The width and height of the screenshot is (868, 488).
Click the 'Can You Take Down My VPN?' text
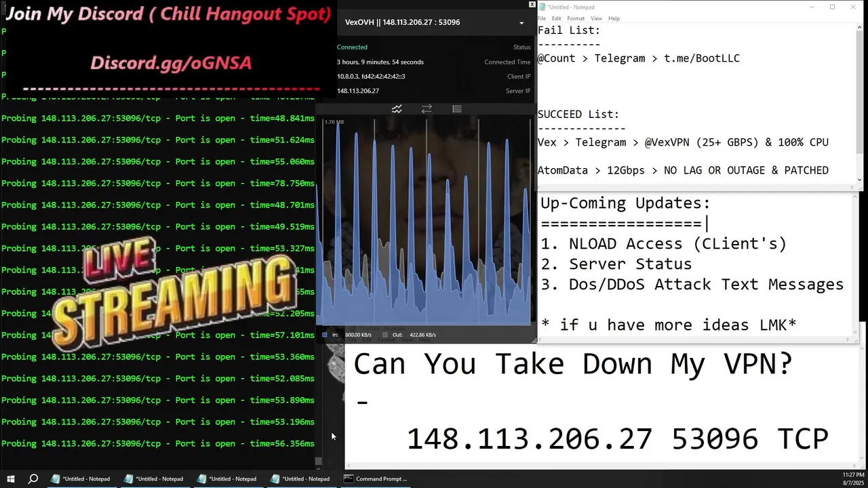573,364
